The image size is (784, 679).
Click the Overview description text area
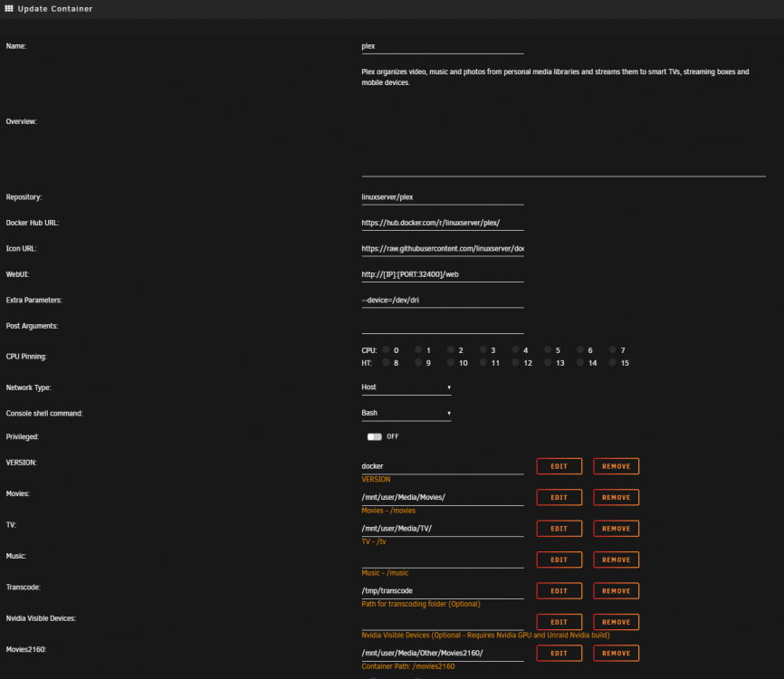[x=563, y=121]
